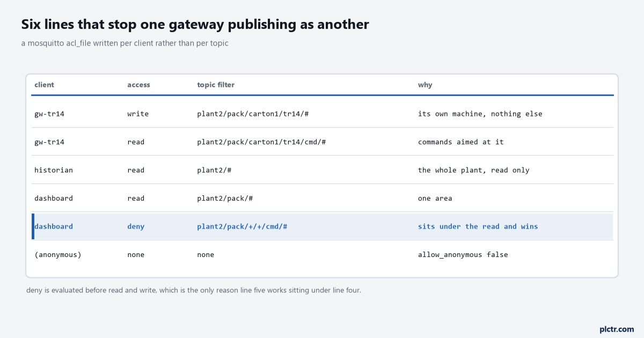Click "read" in the historian row
This screenshot has width=644, height=338.
coord(136,170)
